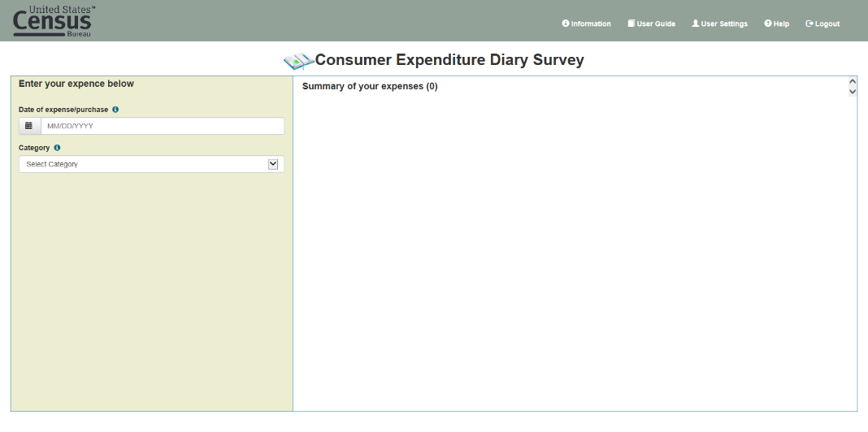Click the United States Census Bureau logo
Viewport: 868px width, 432px height.
pos(54,20)
